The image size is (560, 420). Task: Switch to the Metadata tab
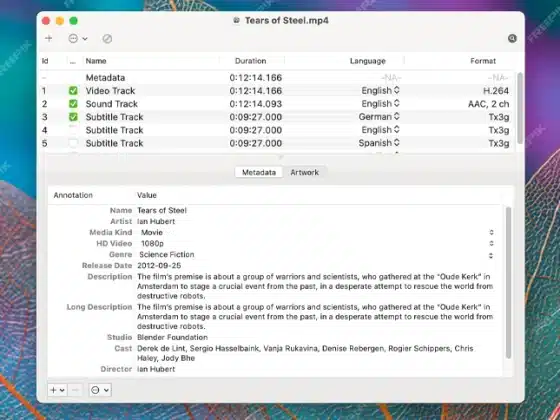point(259,172)
